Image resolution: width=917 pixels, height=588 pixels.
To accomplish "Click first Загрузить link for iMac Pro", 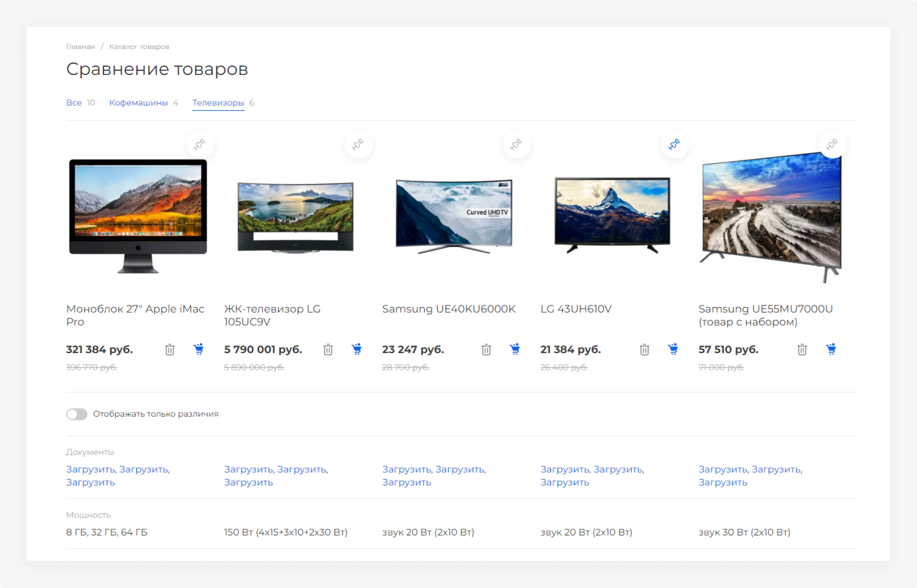I will click(x=90, y=469).
